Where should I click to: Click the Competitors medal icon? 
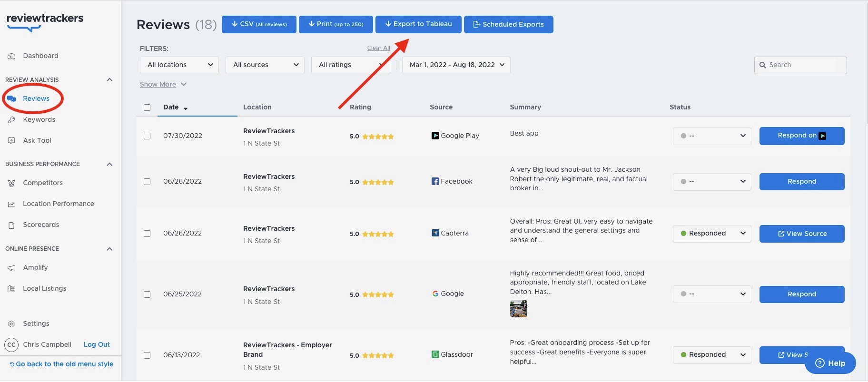pyautogui.click(x=11, y=183)
